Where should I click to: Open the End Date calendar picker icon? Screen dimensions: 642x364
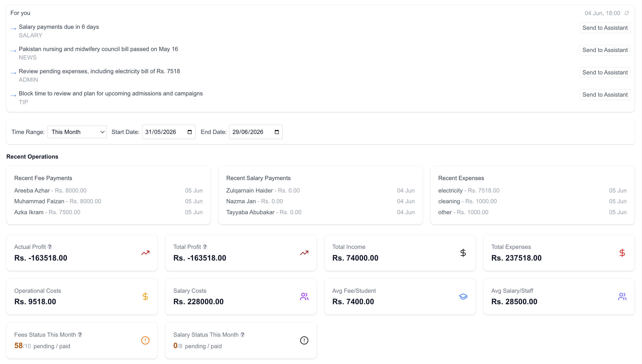point(277,132)
